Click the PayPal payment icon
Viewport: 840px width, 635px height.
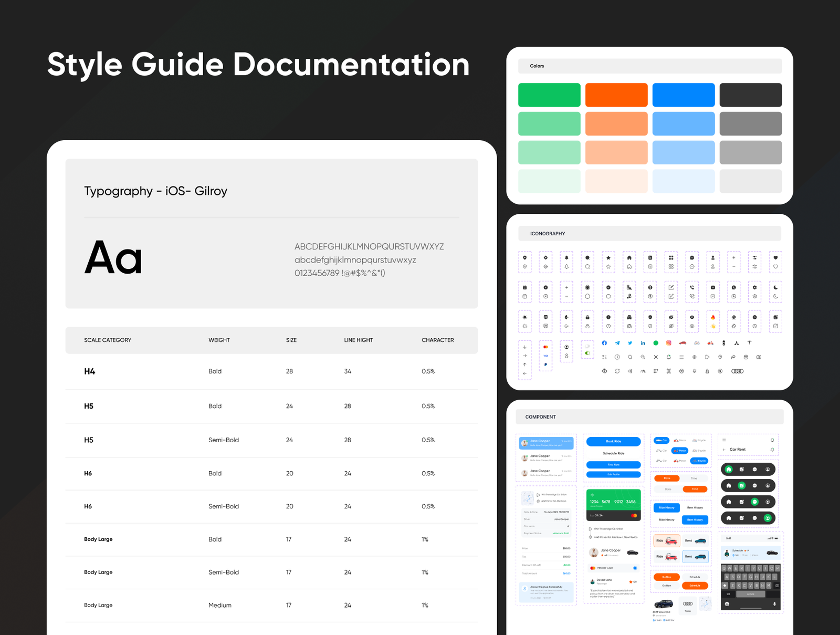click(545, 365)
